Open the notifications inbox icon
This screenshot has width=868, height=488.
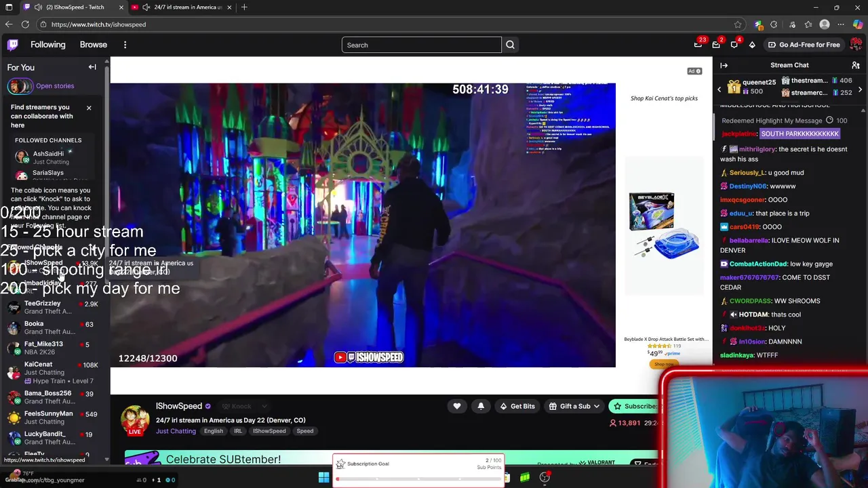pos(716,45)
